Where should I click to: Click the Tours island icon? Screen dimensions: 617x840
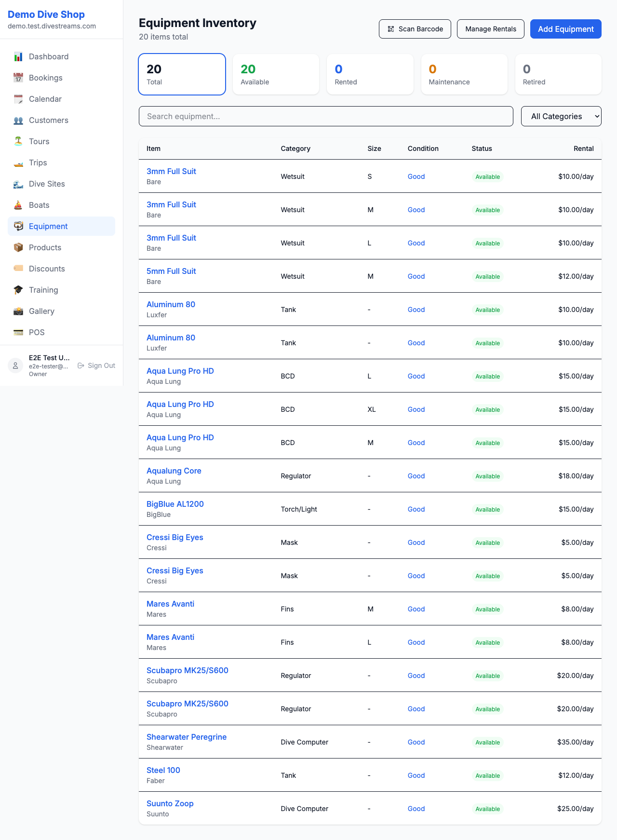(x=18, y=142)
